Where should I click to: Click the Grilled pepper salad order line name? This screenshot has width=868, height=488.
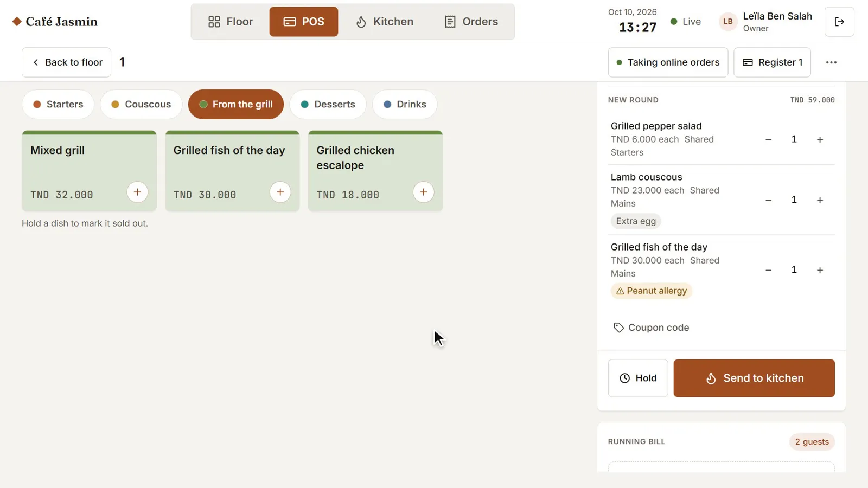(656, 126)
